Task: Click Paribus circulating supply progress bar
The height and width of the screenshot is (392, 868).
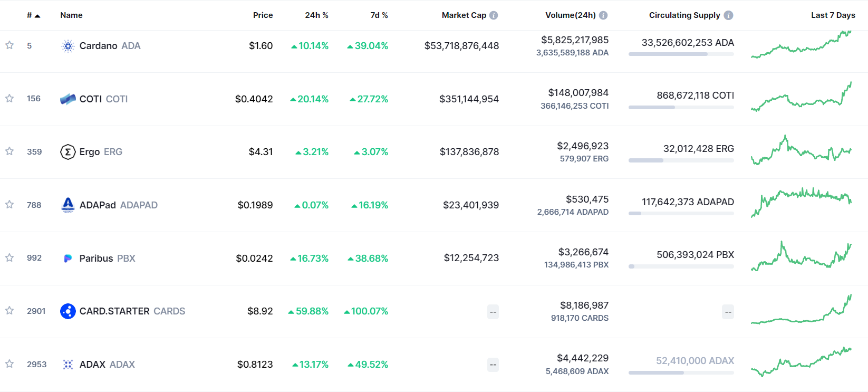Action: point(681,266)
